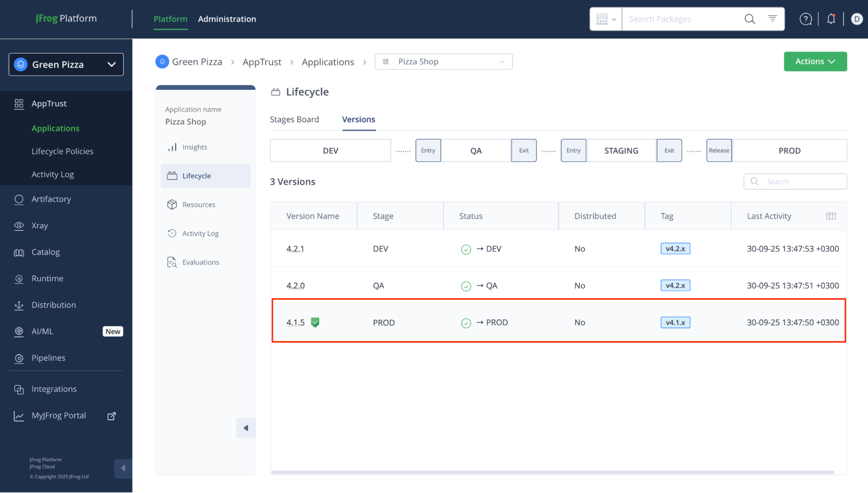Open the Insights section
Viewport: 868px width, 493px height.
pos(194,147)
